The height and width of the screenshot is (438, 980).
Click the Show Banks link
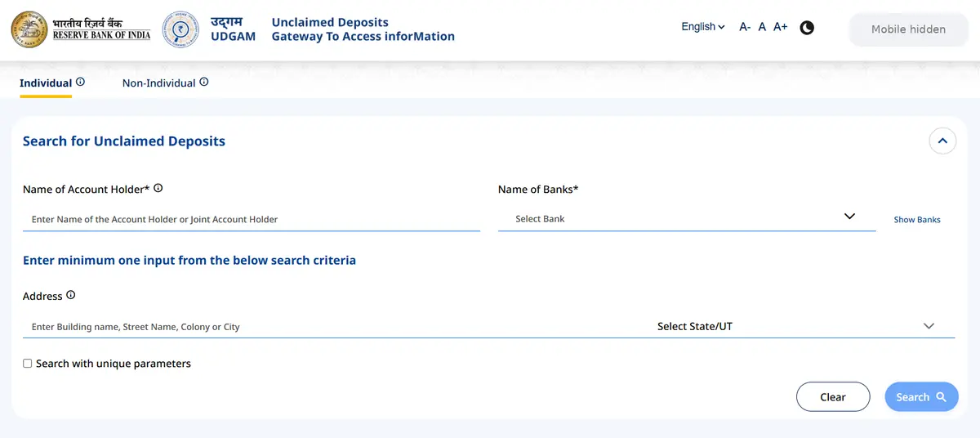click(917, 220)
